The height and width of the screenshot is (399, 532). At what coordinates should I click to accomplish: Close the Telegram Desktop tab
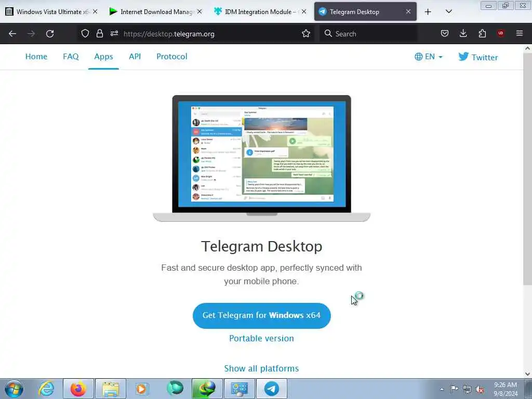[408, 11]
